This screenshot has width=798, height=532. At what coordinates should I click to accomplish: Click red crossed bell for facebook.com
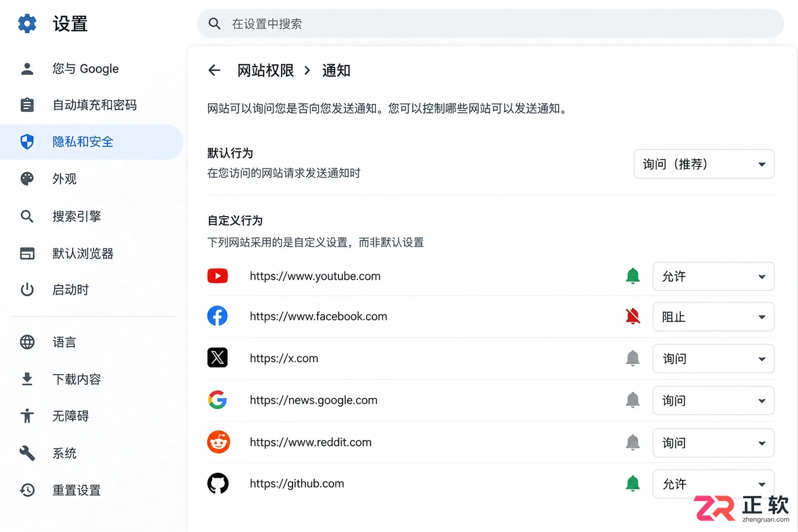(633, 316)
